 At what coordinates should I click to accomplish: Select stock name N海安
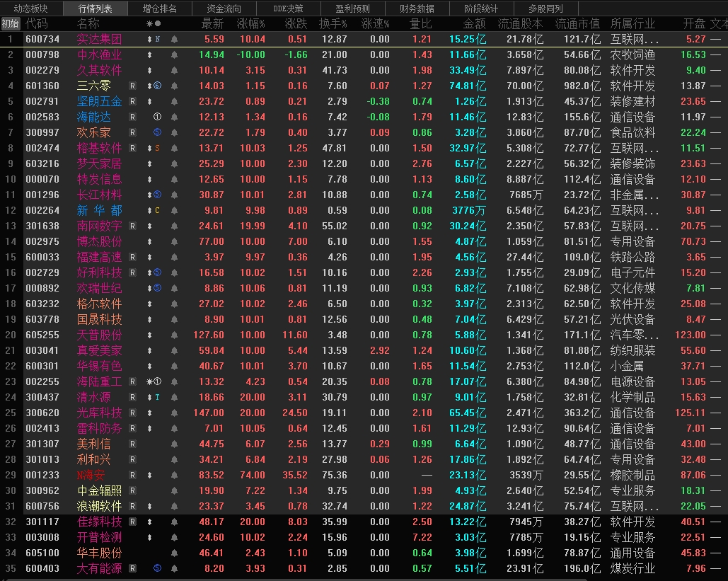tap(91, 475)
